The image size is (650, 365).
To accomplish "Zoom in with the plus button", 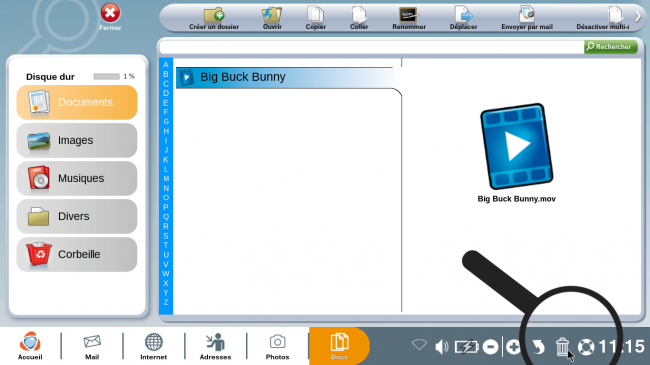I will [513, 347].
